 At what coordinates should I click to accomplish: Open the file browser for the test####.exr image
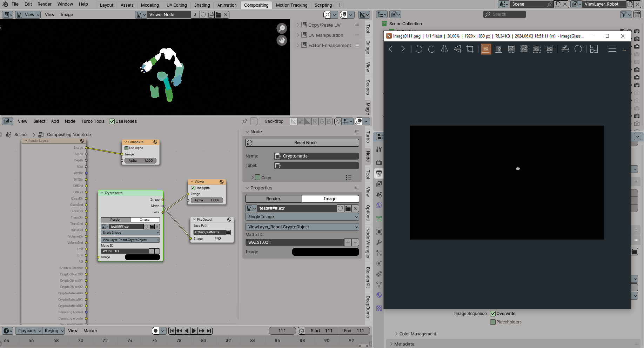pos(348,208)
